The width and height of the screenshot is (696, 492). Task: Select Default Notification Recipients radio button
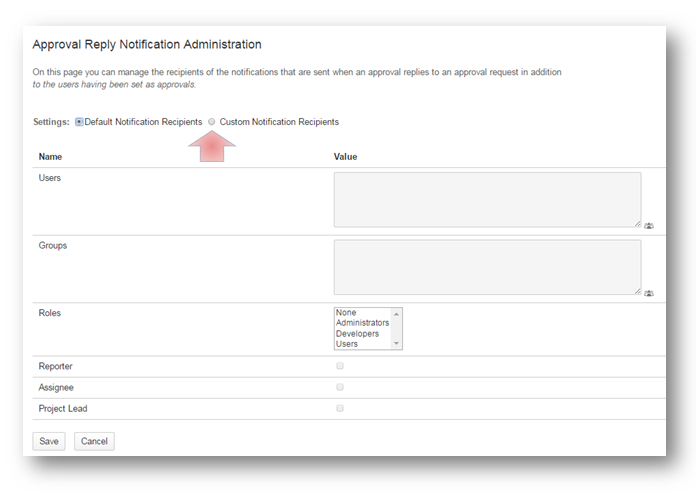pyautogui.click(x=79, y=122)
